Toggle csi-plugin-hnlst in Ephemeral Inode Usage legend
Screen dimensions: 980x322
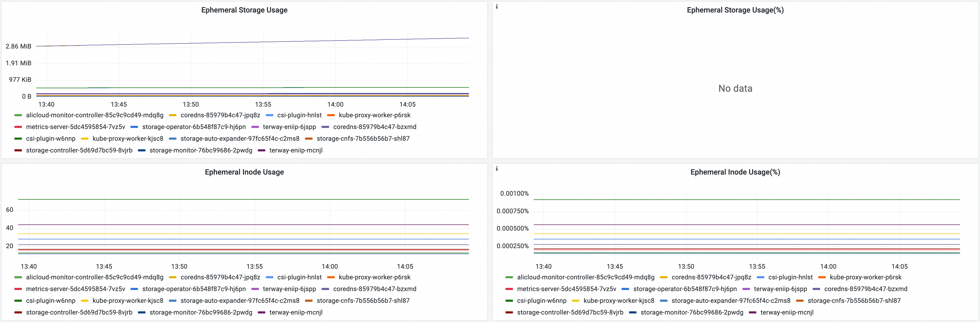point(299,277)
